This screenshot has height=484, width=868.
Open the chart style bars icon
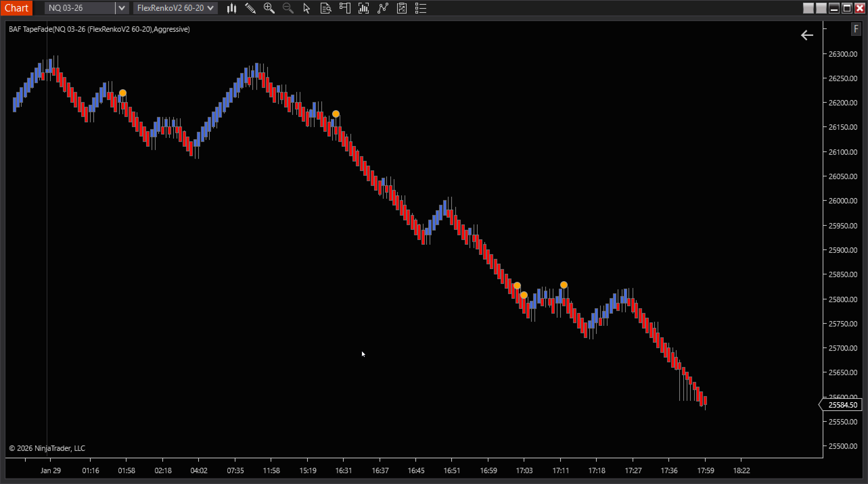(x=231, y=8)
